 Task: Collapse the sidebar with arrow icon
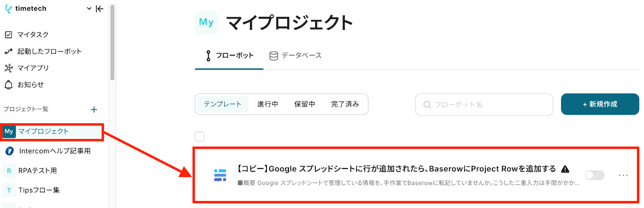tap(100, 9)
